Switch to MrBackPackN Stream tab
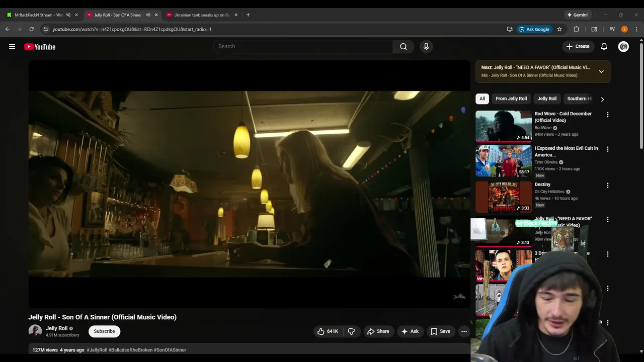Image resolution: width=644 pixels, height=362 pixels. [x=39, y=15]
